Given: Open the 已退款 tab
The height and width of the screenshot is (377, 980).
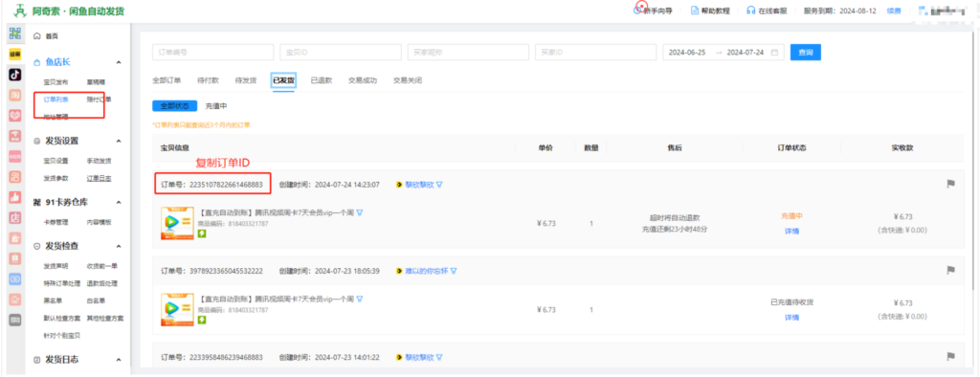Looking at the screenshot, I should 322,80.
